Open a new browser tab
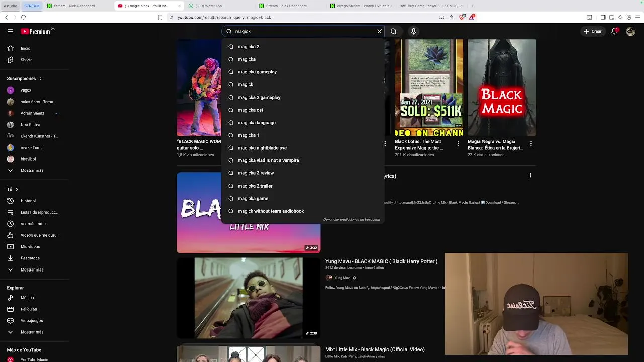The image size is (644, 362). click(x=473, y=6)
